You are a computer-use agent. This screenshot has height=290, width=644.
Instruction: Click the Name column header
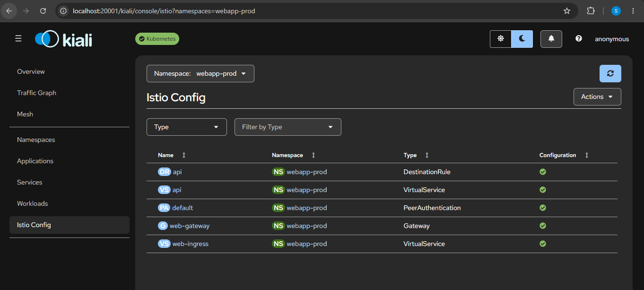tap(165, 155)
